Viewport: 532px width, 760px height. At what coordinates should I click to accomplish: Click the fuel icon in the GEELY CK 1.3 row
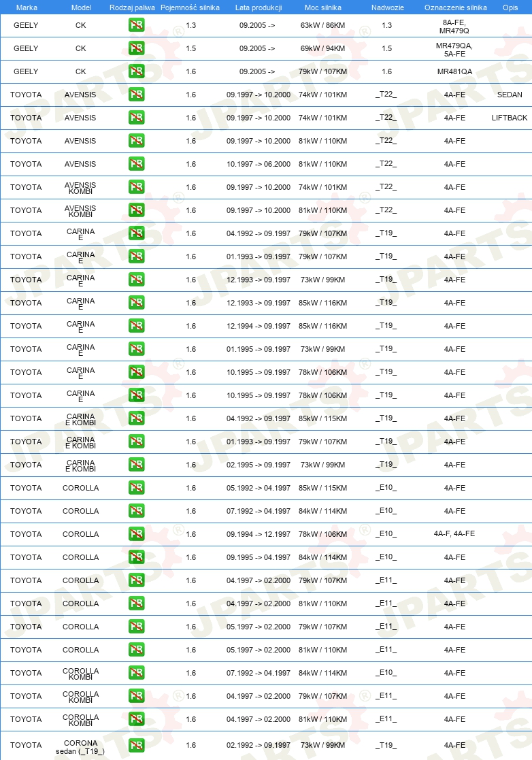point(137,25)
